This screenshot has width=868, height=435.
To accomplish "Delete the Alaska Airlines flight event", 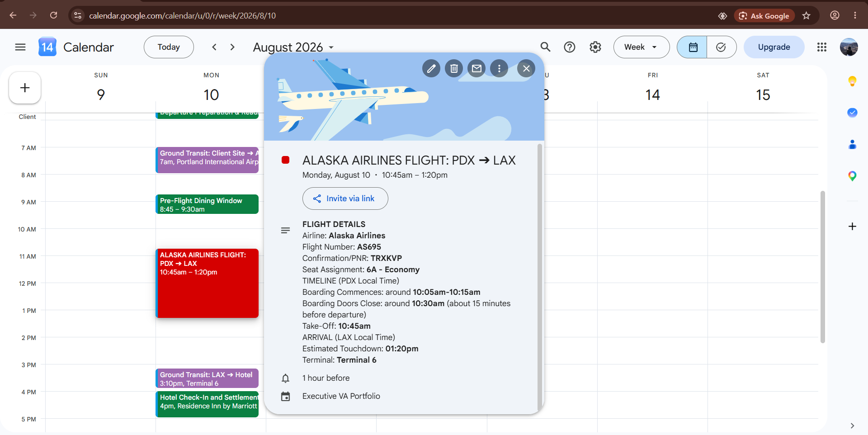I will (x=454, y=68).
